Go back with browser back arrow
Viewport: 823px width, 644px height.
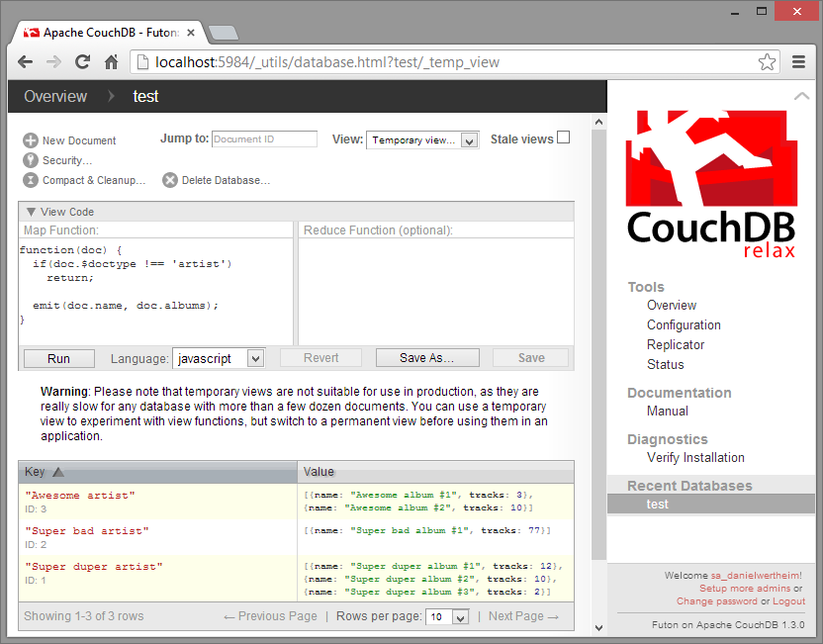coord(25,62)
